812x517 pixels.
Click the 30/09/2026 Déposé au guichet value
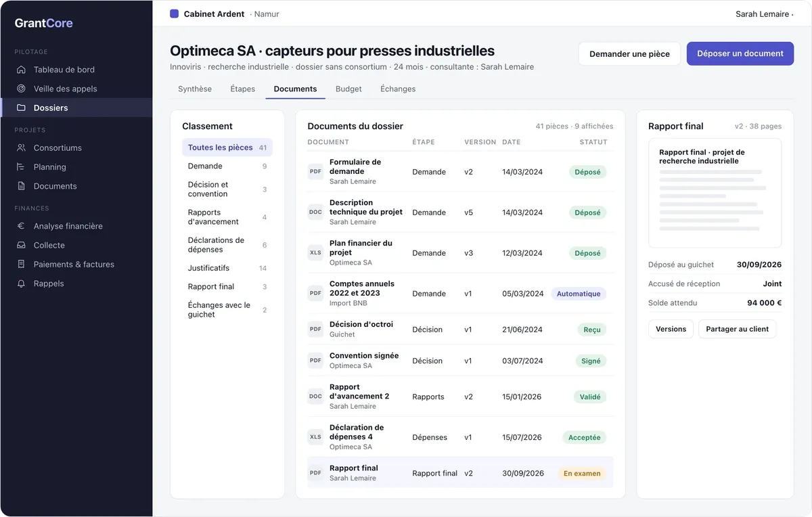point(759,265)
